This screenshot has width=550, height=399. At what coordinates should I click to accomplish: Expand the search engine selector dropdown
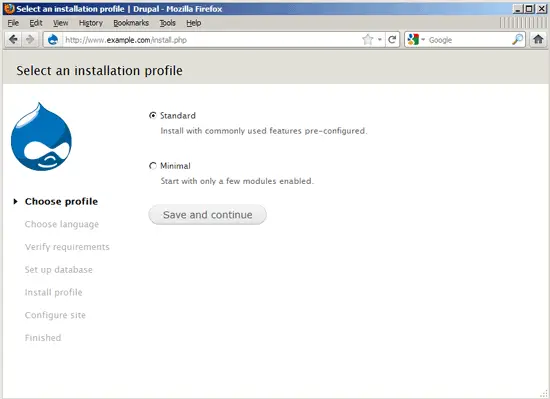click(x=423, y=40)
